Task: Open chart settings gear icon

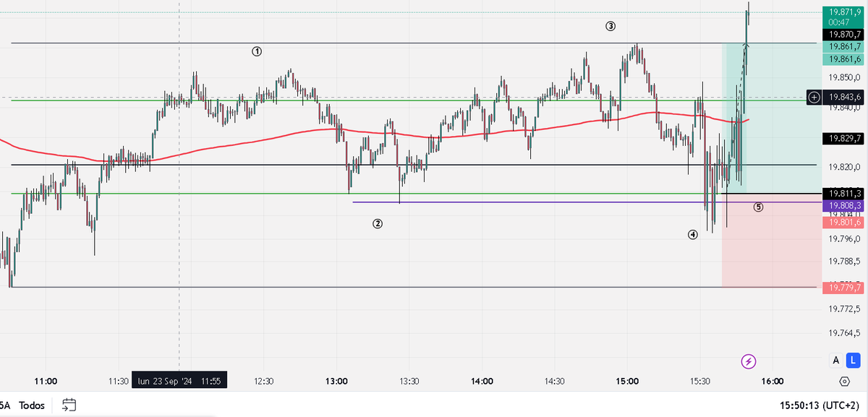Action: [844, 381]
